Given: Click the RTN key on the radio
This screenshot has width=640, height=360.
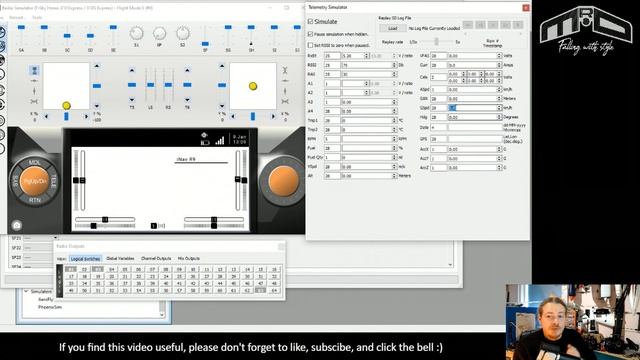Looking at the screenshot, I should (35, 200).
